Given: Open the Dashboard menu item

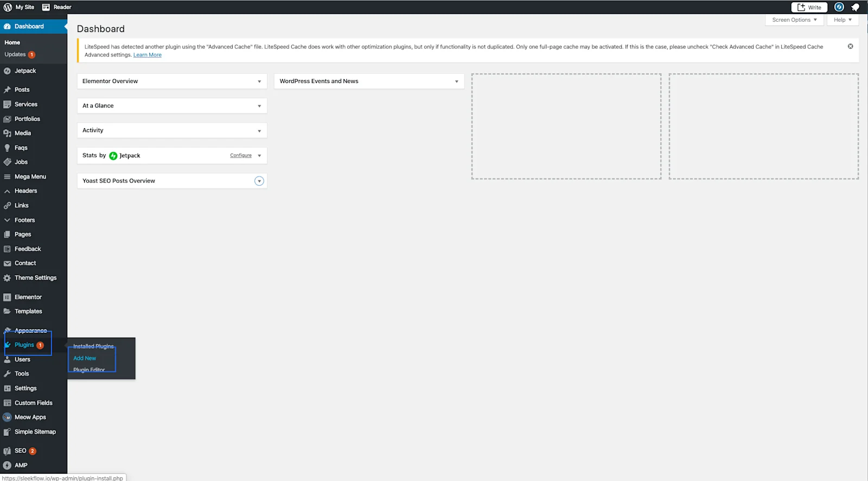Looking at the screenshot, I should tap(34, 26).
